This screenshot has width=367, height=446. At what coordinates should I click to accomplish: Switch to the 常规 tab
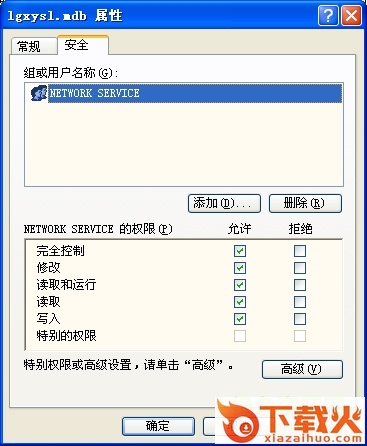[33, 46]
